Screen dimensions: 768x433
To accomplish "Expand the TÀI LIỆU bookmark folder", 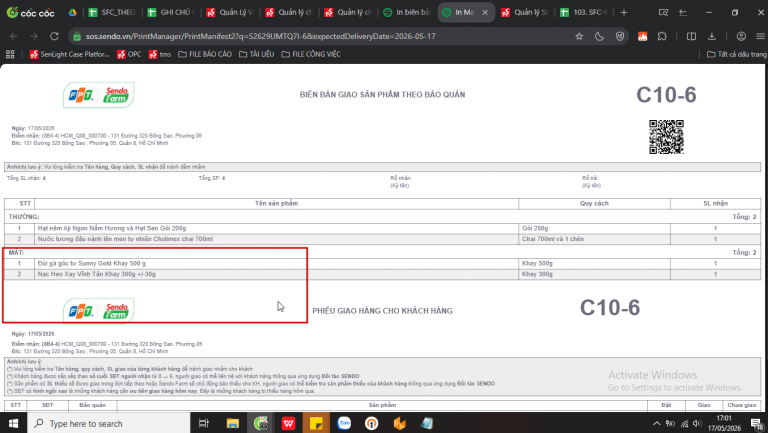I will tap(256, 54).
